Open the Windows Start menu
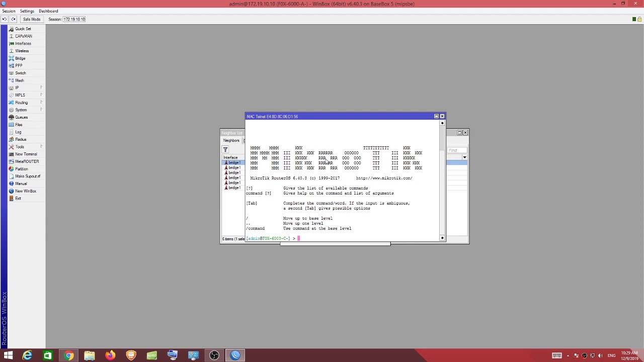Viewport: 644px width, 362px height. tap(9, 355)
